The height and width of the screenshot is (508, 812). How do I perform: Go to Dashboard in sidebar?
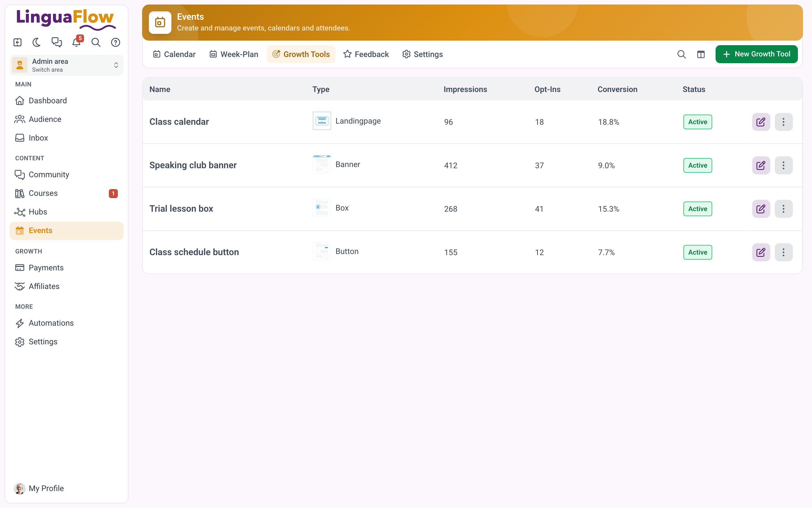[67, 100]
